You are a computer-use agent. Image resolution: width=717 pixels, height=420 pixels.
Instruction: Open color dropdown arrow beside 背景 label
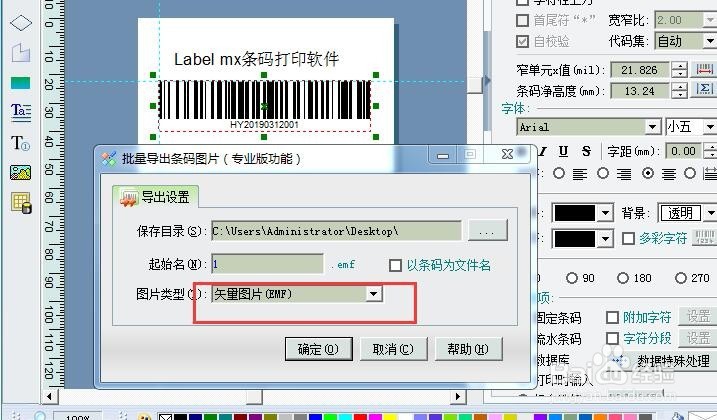(605, 213)
